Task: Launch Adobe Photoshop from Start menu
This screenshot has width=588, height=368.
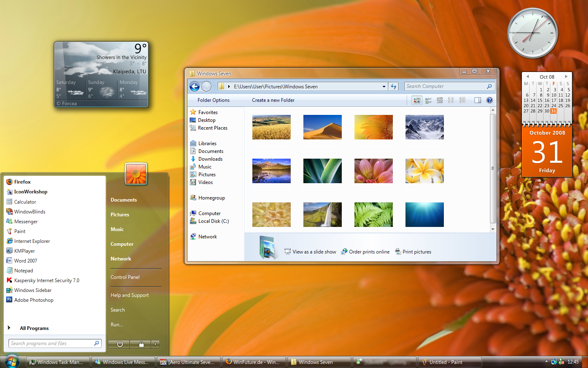Action: 30,300
